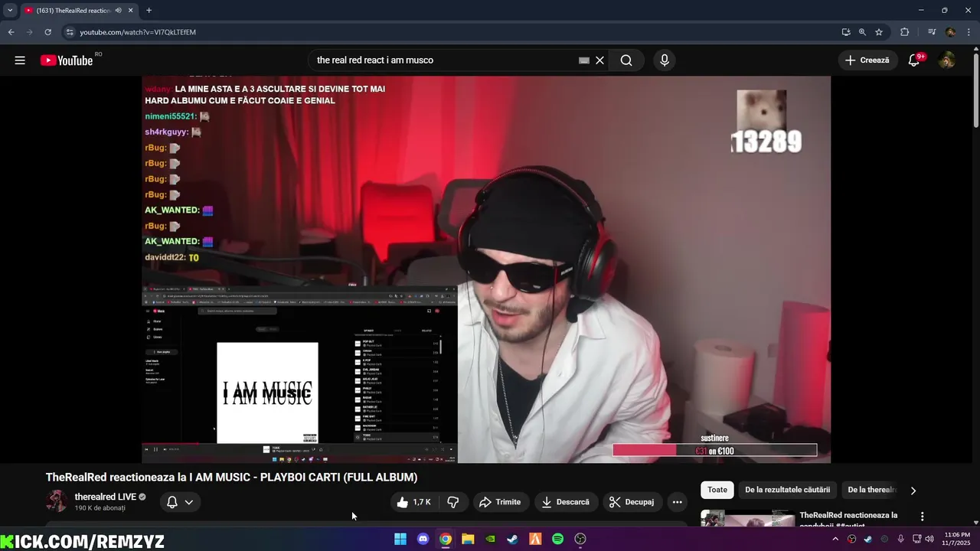Close the TheRealRed YouTube tab
980x551 pixels.
(131, 10)
